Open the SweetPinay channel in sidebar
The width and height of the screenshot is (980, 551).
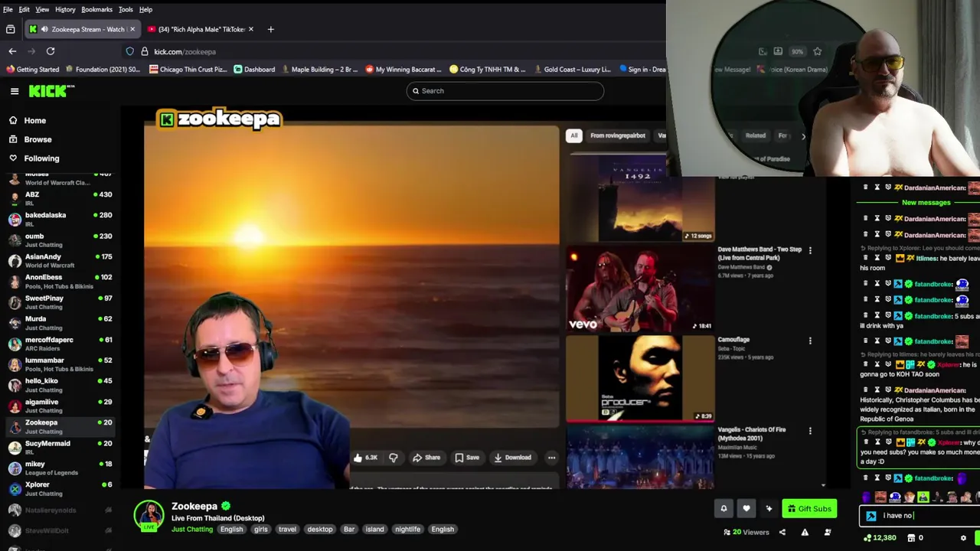pos(60,302)
